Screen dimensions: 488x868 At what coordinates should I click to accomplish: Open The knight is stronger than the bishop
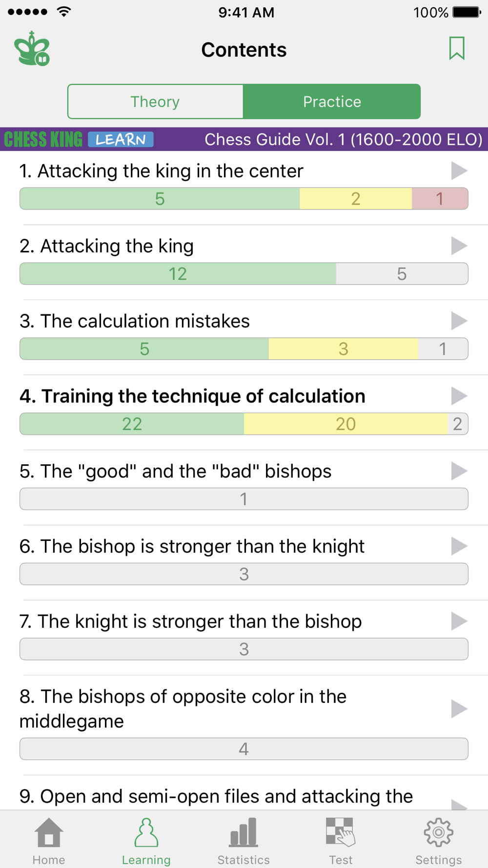pyautogui.click(x=190, y=621)
